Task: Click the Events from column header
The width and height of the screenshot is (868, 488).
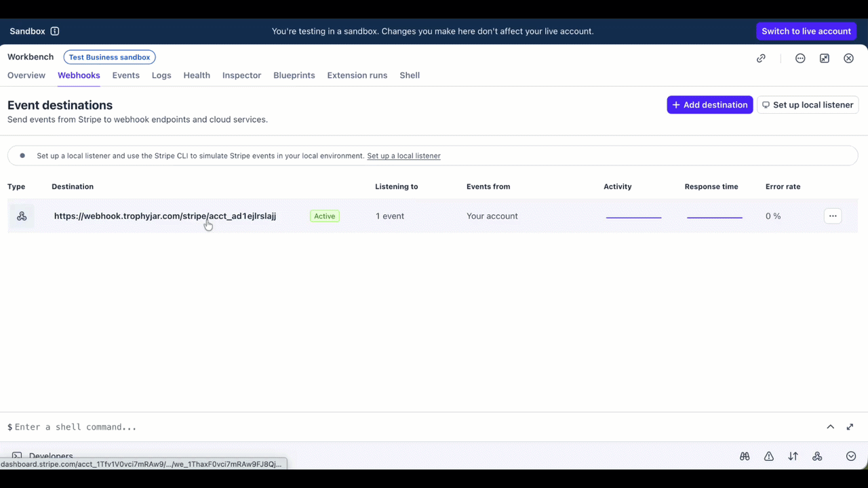Action: click(x=488, y=186)
